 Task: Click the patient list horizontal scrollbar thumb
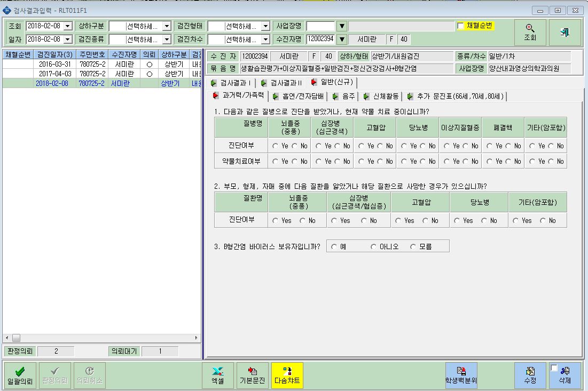[16, 338]
